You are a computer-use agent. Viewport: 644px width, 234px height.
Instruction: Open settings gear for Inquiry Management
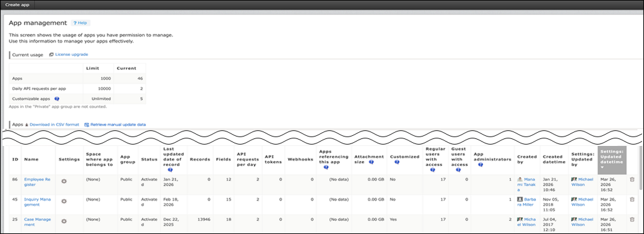64,201
